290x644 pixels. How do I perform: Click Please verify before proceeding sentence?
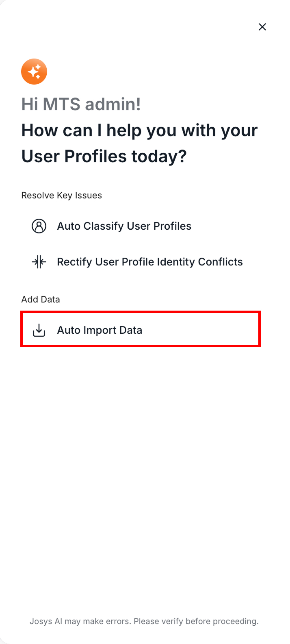(x=196, y=621)
